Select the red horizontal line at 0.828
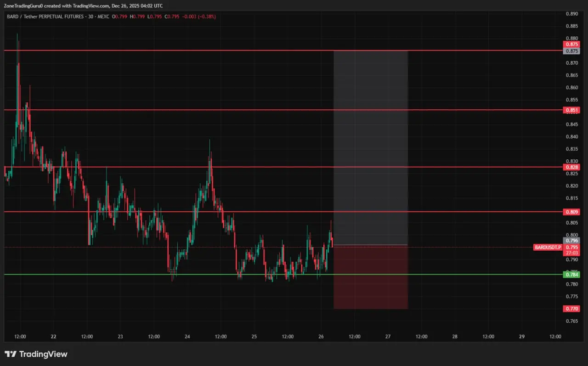The image size is (588, 366). click(283, 167)
